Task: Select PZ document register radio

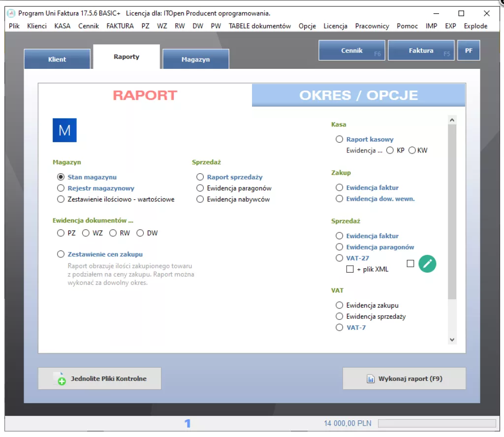Action: click(x=61, y=233)
